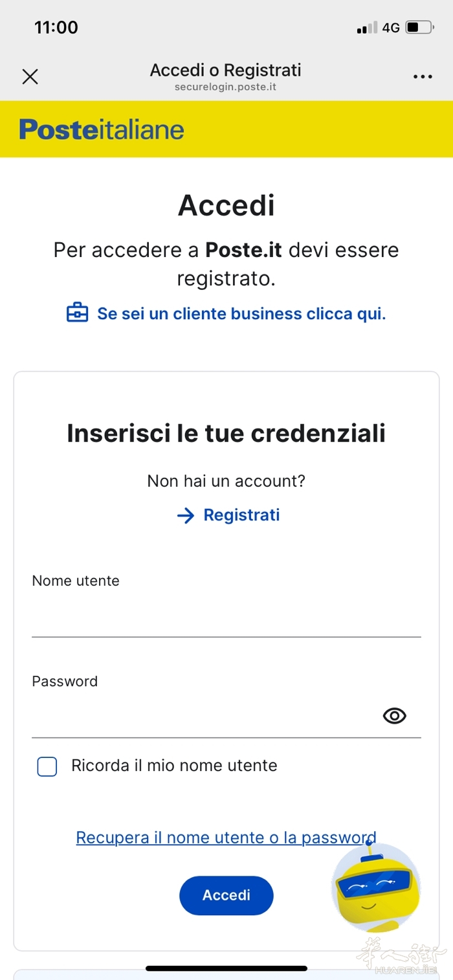Viewport: 453px width, 980px height.
Task: Tap the Poste Italiane logo
Action: click(102, 129)
